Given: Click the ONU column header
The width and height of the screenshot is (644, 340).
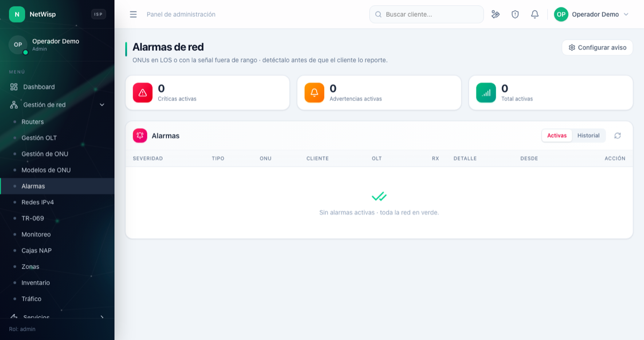Looking at the screenshot, I should [x=266, y=158].
